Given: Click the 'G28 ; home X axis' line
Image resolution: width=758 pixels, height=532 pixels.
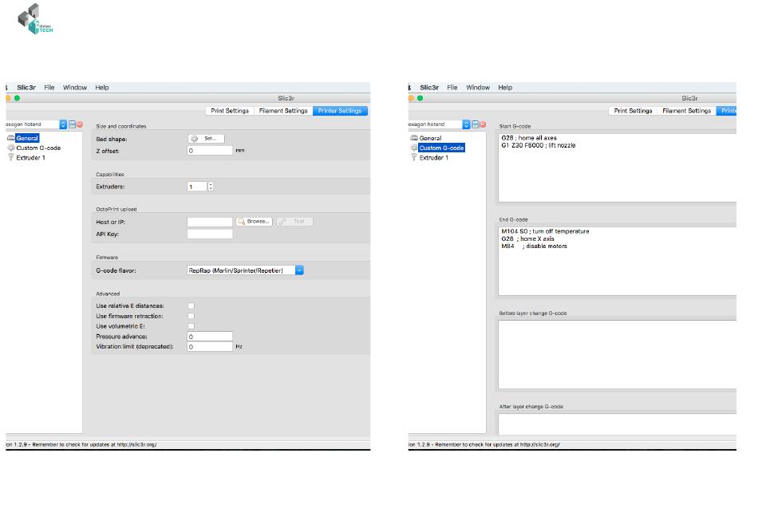Looking at the screenshot, I should (x=528, y=238).
